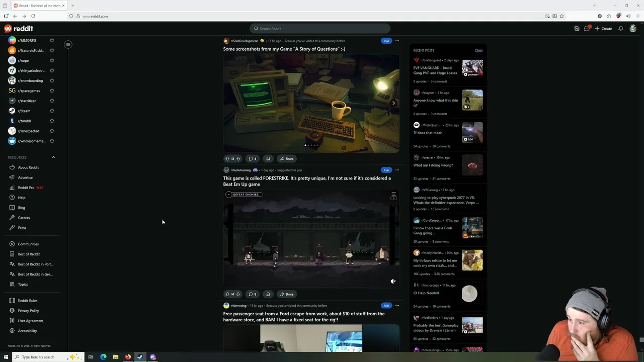The image size is (644, 362).
Task: Bookmark this page with star icon
Action: 561,16
